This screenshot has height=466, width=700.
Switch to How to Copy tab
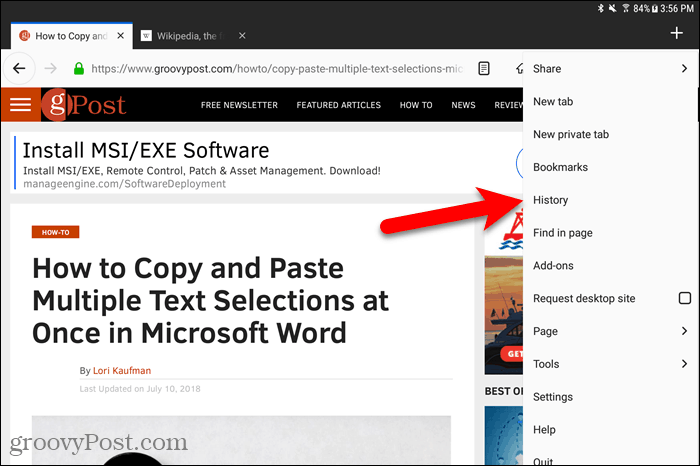coord(71,36)
